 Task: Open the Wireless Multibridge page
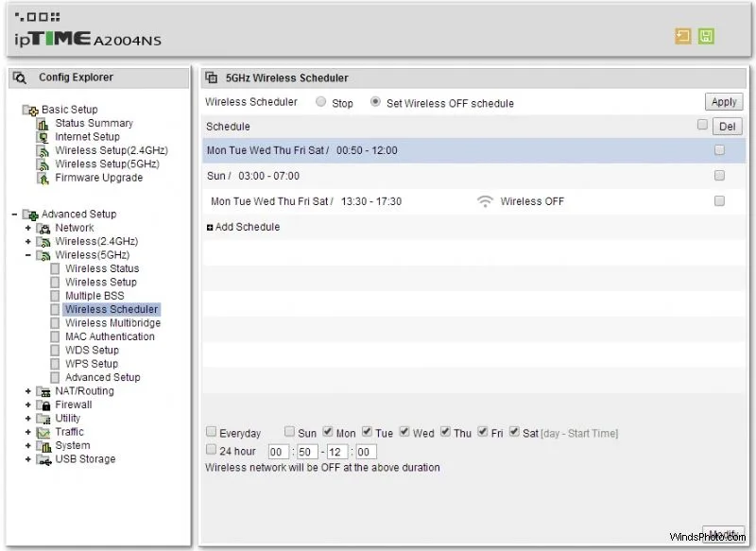click(112, 323)
